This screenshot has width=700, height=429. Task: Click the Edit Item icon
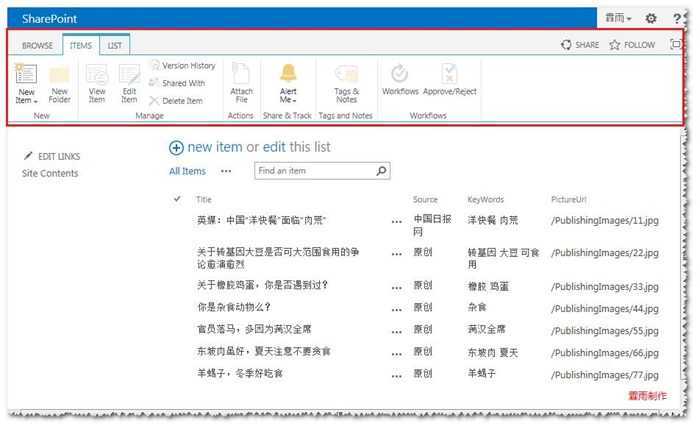tap(129, 76)
